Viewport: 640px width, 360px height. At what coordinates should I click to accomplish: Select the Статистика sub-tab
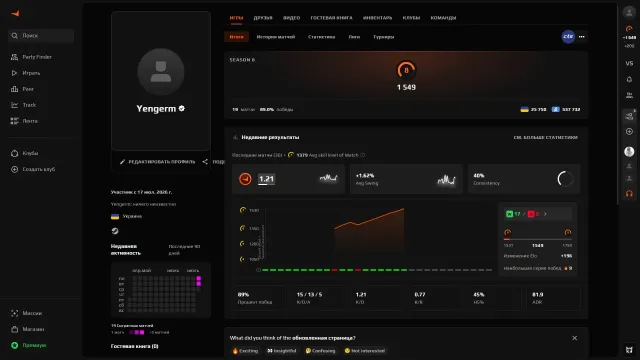coord(322,37)
